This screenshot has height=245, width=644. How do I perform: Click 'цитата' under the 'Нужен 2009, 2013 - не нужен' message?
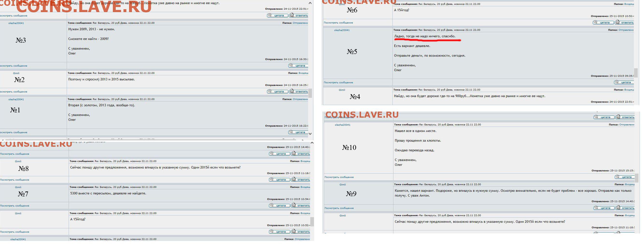pyautogui.click(x=298, y=66)
